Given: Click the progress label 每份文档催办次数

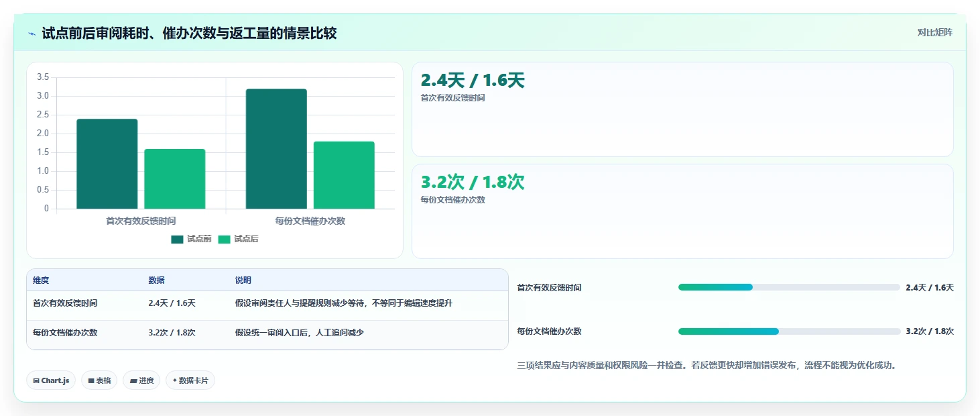Looking at the screenshot, I should click(x=549, y=331).
